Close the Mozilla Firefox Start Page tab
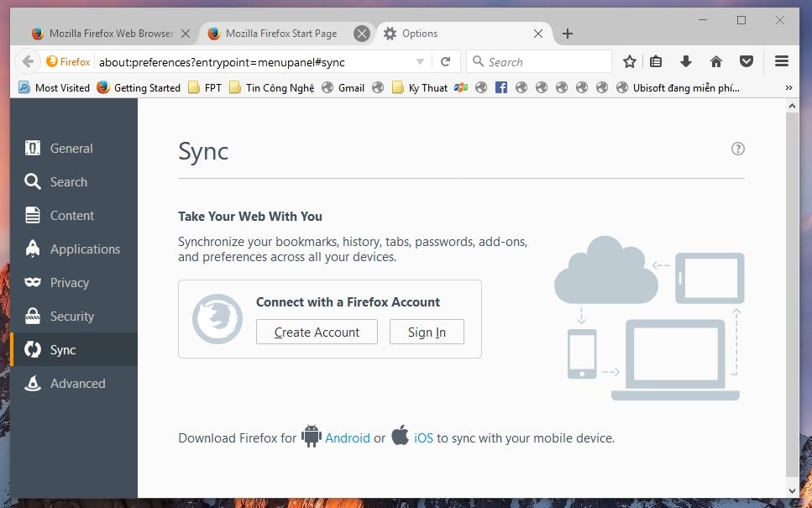The width and height of the screenshot is (812, 508). click(361, 34)
